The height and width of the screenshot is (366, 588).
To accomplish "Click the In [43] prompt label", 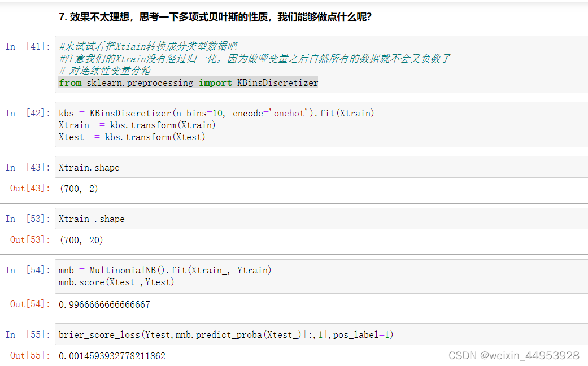I will pyautogui.click(x=28, y=167).
